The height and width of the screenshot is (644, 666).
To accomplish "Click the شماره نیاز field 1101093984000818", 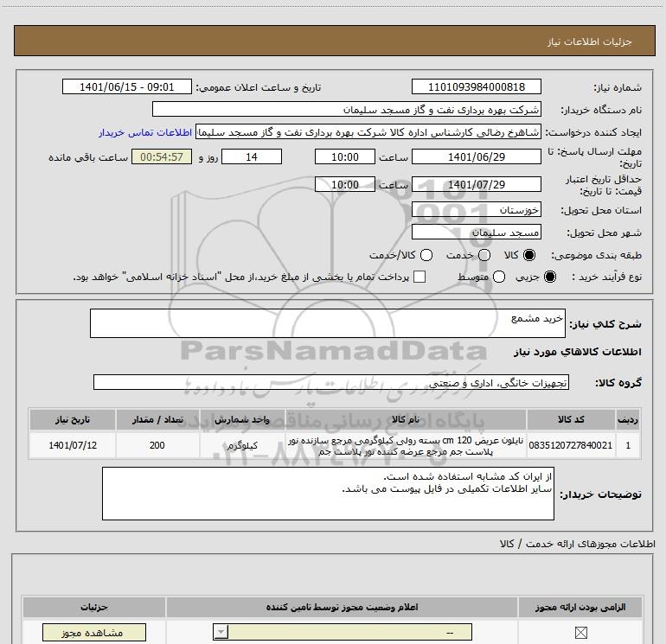I will point(476,87).
